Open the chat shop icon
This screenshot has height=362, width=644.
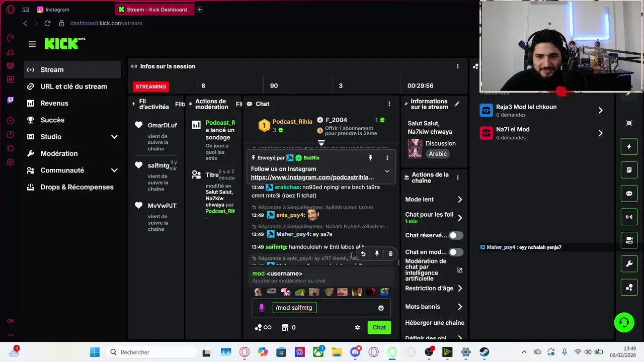pos(285,327)
